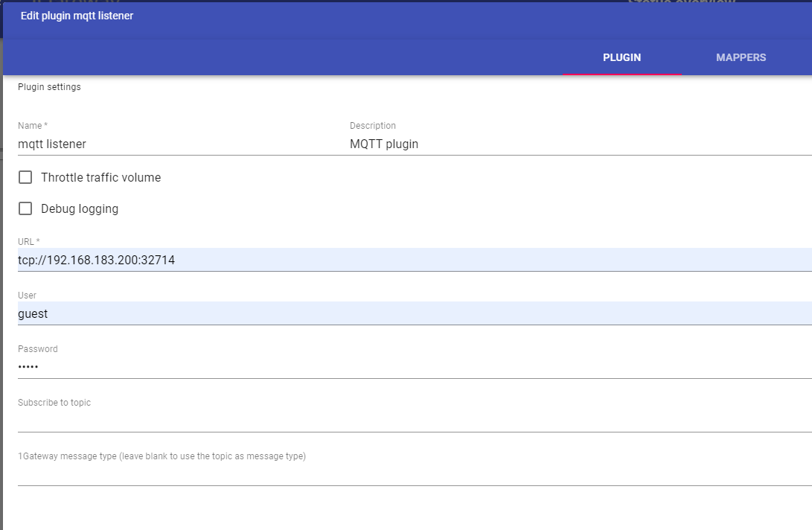The height and width of the screenshot is (530, 812).
Task: Switch to the MAPPERS tab
Action: pos(741,57)
